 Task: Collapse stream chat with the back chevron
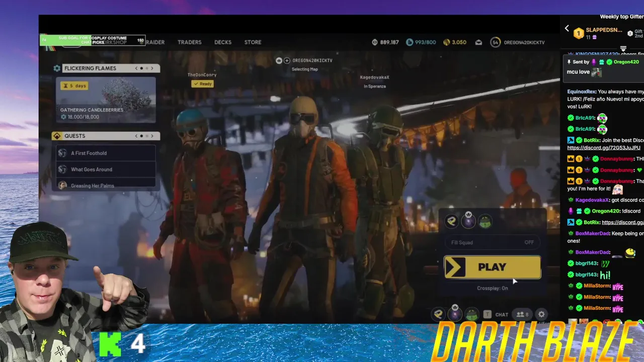click(567, 29)
